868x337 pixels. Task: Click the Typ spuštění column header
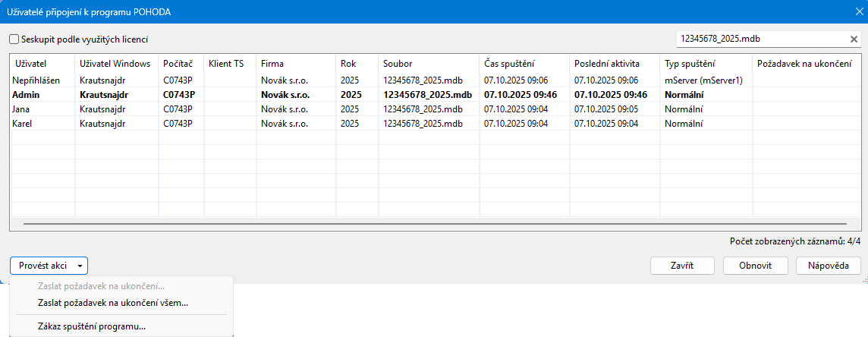690,64
